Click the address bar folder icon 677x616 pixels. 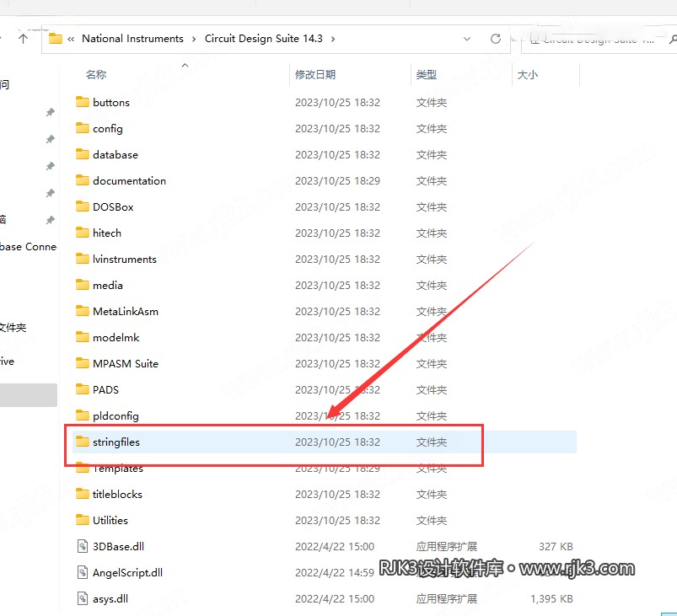tap(56, 39)
